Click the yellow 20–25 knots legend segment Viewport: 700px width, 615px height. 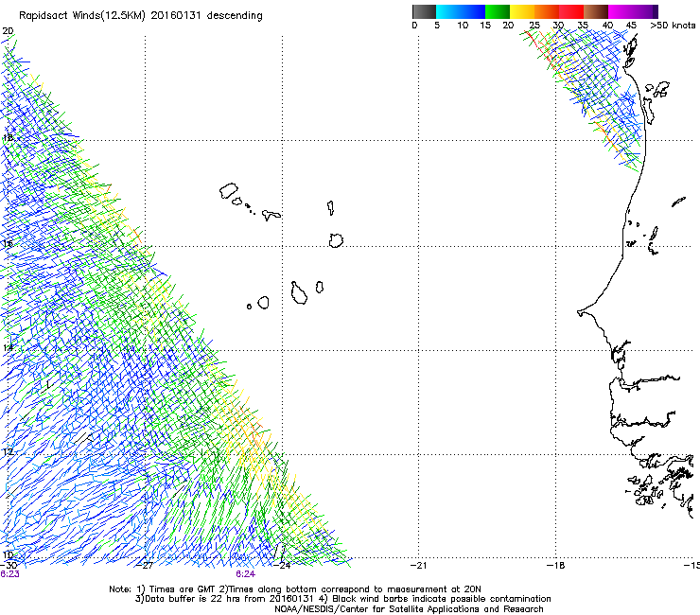pos(522,11)
